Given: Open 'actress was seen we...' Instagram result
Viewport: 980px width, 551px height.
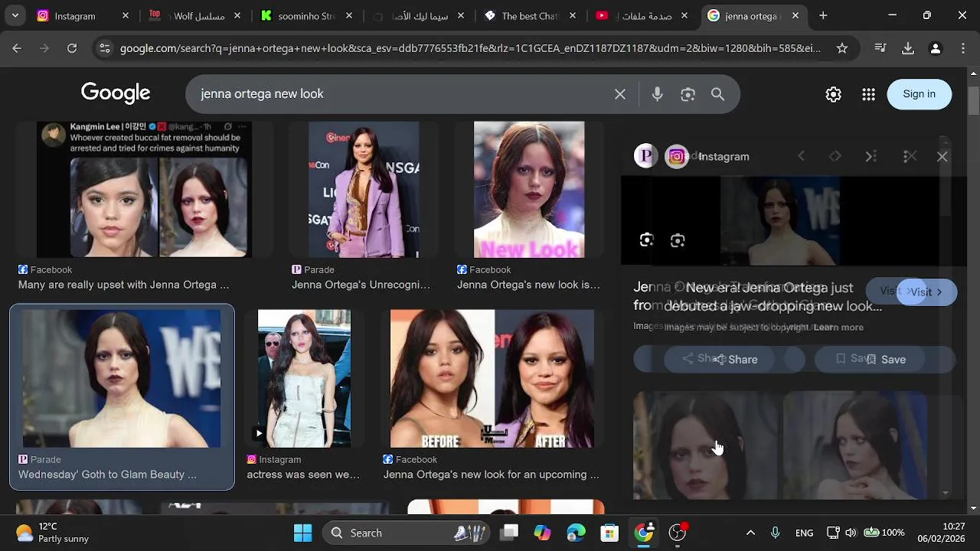Looking at the screenshot, I should pyautogui.click(x=303, y=474).
